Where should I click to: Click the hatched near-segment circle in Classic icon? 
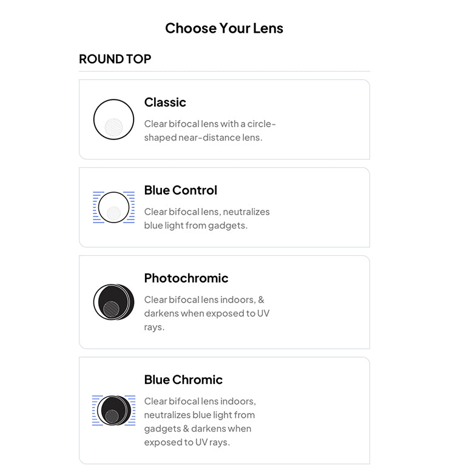113,127
